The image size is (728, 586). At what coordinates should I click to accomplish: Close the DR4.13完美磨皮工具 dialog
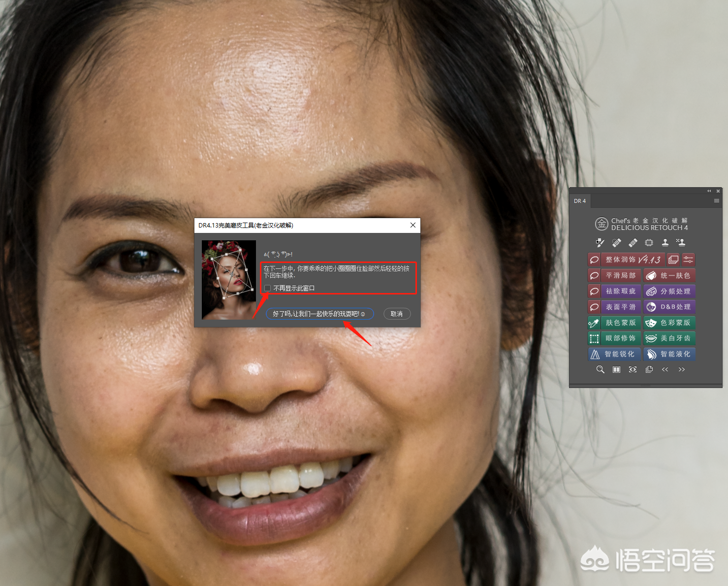[x=413, y=225]
